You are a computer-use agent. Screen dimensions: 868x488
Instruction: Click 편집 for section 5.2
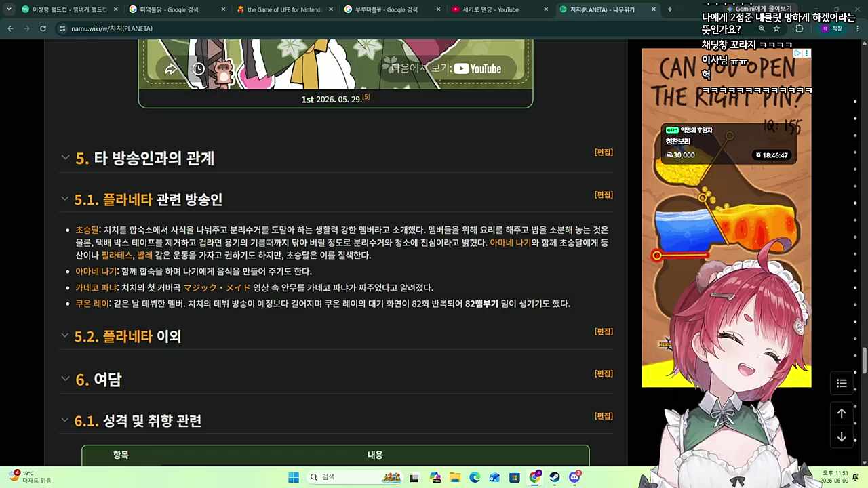click(x=604, y=331)
